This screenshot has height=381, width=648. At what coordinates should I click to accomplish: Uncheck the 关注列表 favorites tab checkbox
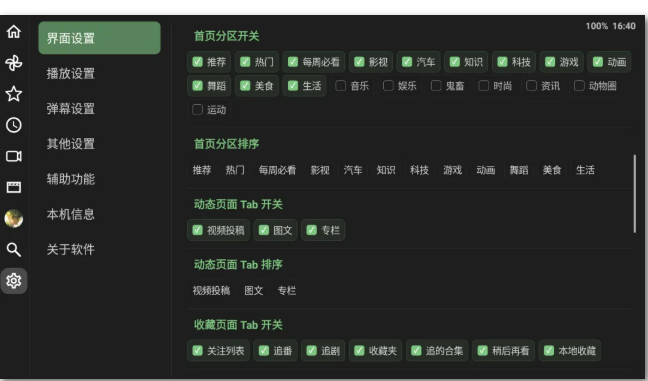coord(198,350)
